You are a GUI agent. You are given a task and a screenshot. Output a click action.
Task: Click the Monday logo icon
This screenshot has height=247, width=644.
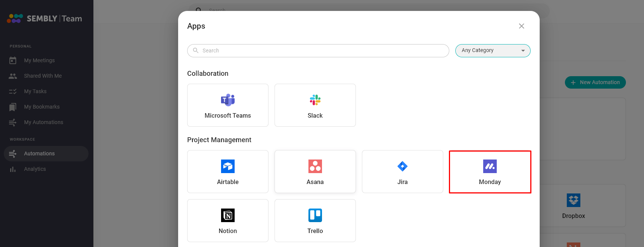(x=490, y=166)
